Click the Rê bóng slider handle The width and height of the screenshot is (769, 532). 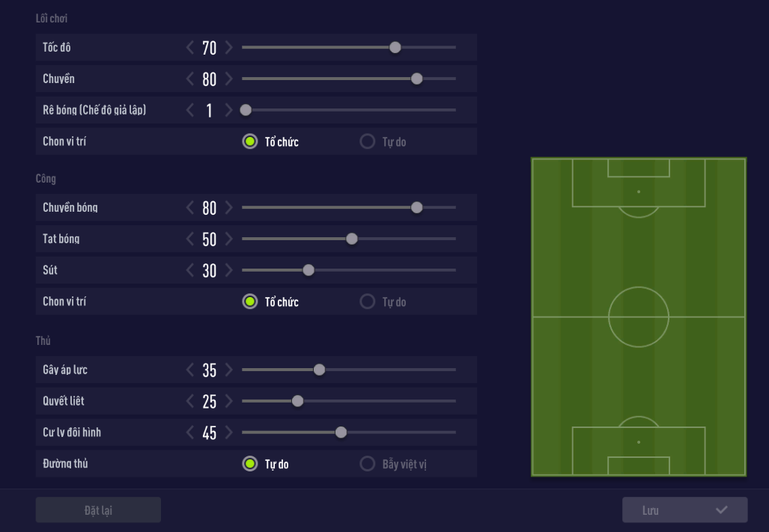coord(246,111)
